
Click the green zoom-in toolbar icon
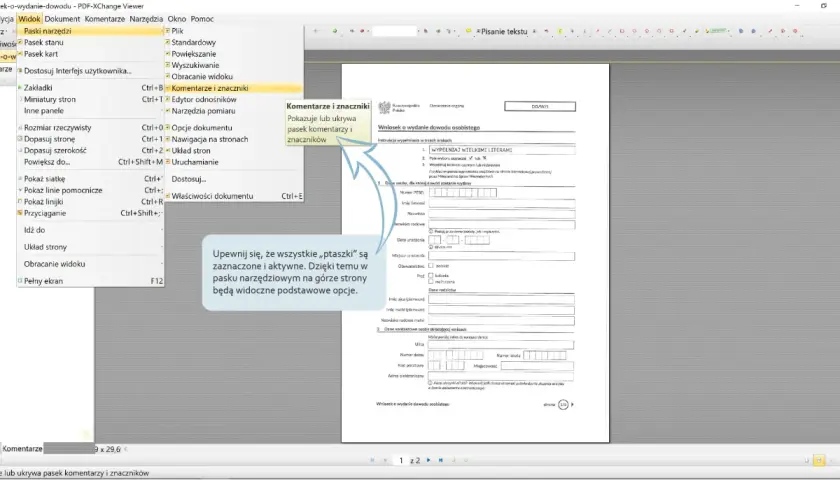335,31
